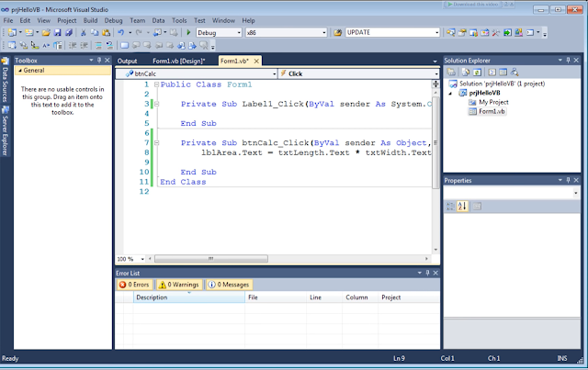The image size is (588, 370).
Task: Click the Save All icon
Action: [69, 33]
